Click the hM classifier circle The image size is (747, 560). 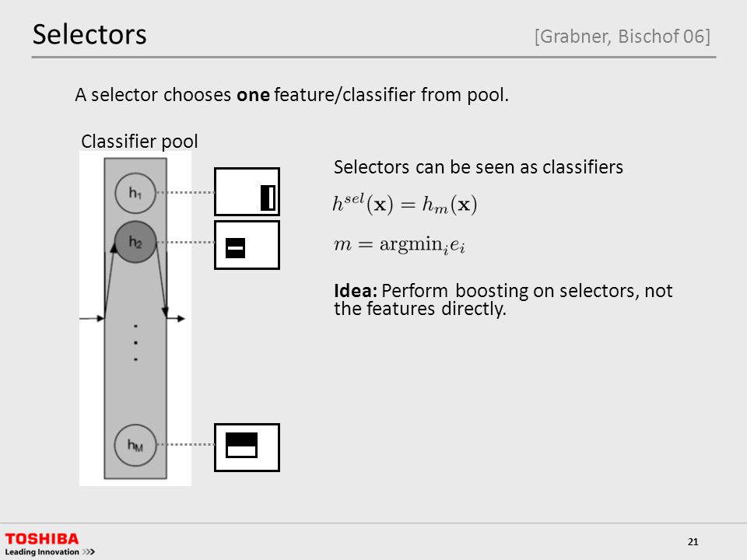(x=135, y=445)
